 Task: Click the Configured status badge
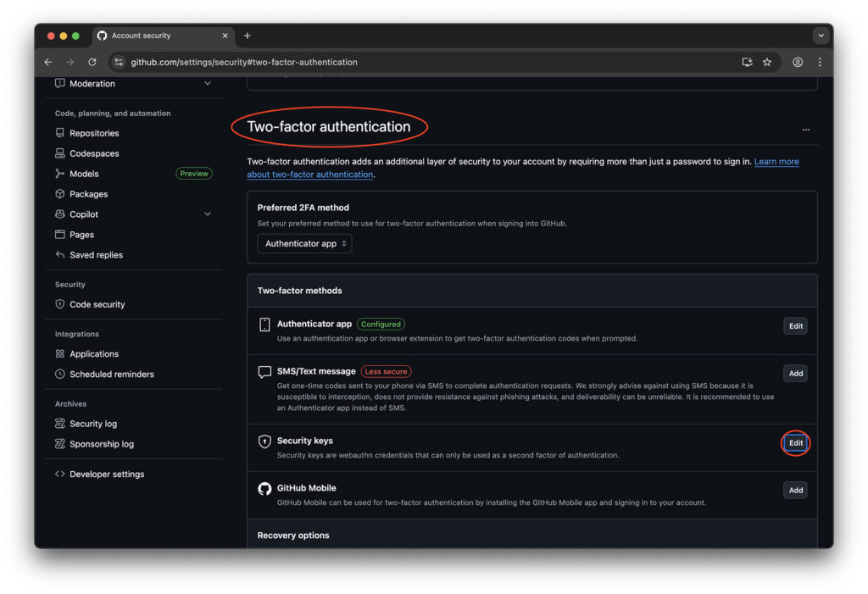pyautogui.click(x=381, y=325)
